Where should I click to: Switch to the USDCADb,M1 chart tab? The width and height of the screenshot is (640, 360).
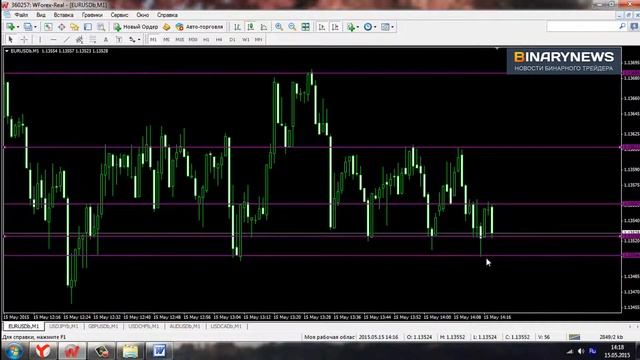point(226,326)
